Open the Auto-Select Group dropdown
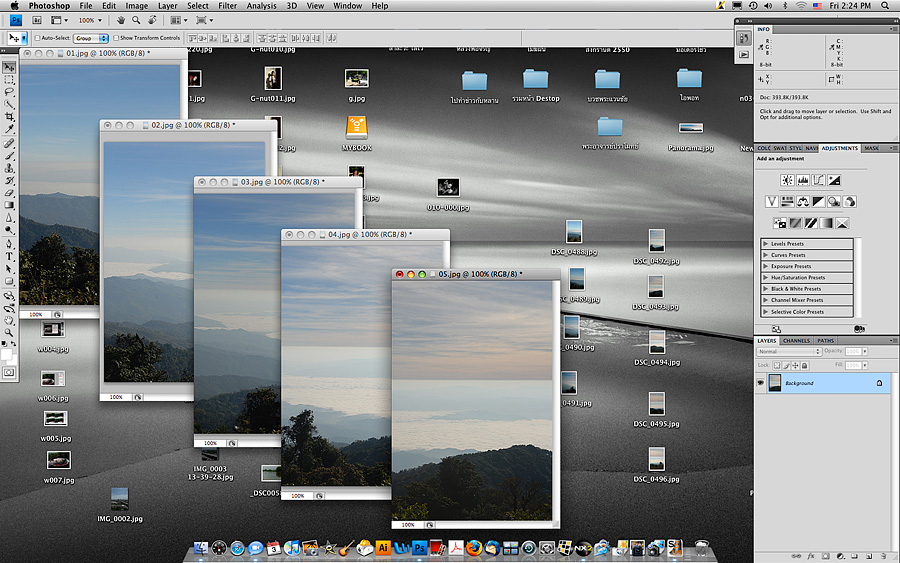 pyautogui.click(x=91, y=38)
